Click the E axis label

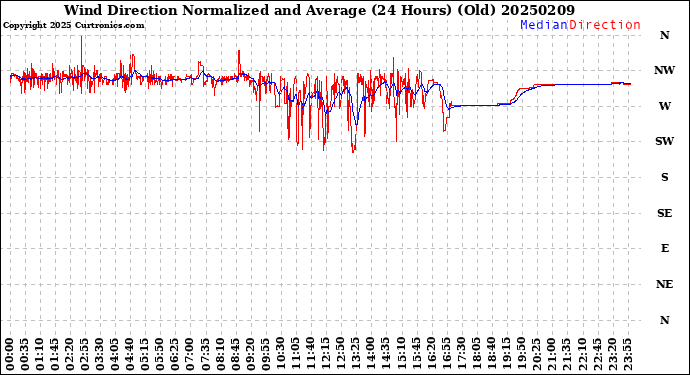pyautogui.click(x=665, y=249)
